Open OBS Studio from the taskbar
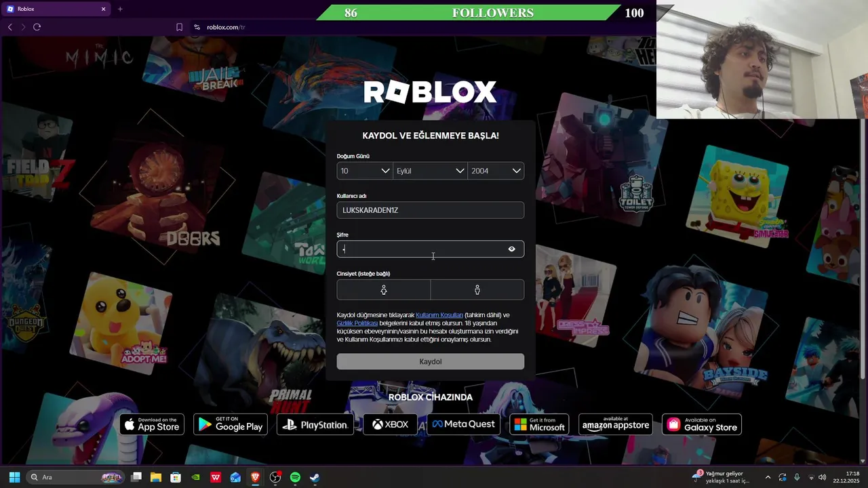 click(x=275, y=477)
